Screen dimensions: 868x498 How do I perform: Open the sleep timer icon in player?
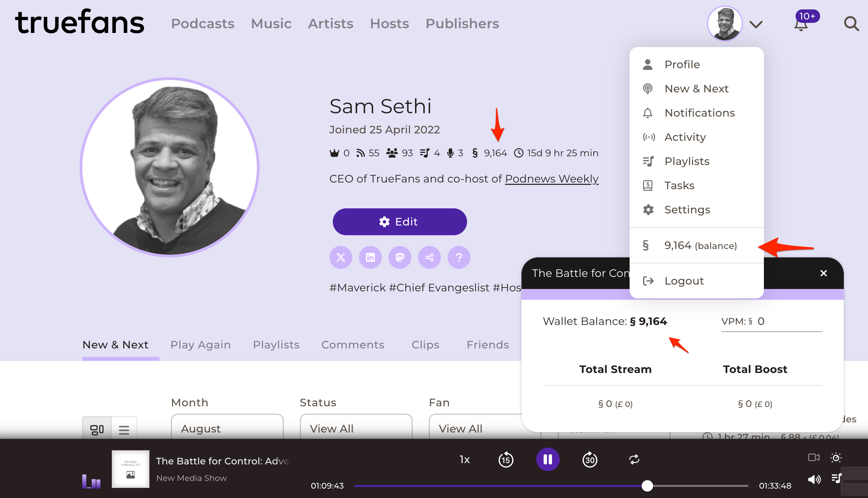tap(836, 457)
